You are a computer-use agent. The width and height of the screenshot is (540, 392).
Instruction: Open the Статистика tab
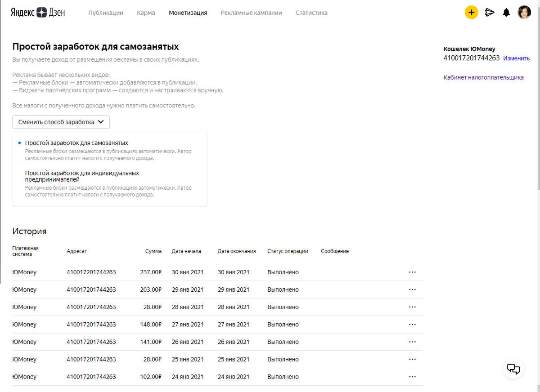[311, 13]
